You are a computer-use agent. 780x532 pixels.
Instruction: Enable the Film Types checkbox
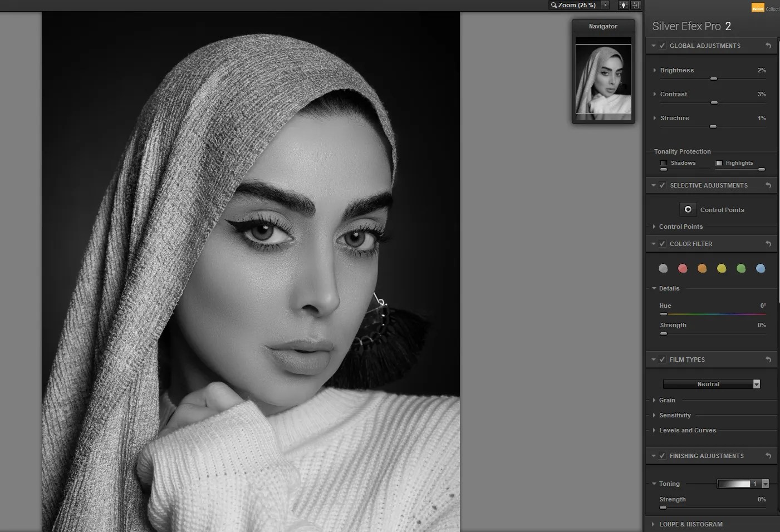pyautogui.click(x=662, y=359)
